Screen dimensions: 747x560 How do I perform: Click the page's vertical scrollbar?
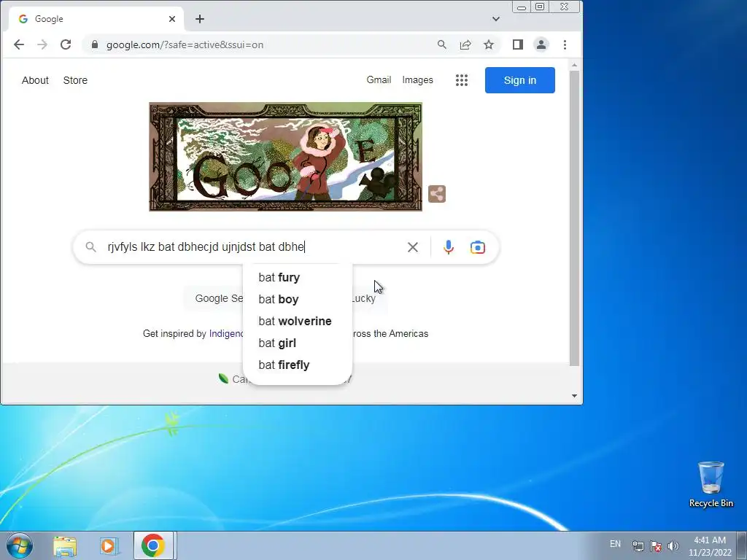[x=574, y=218]
